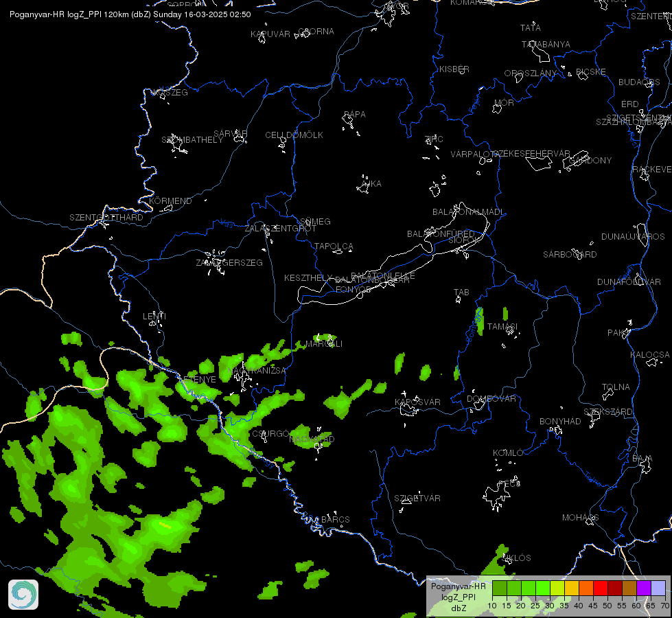This screenshot has height=618, width=672.
Task: Choose the yellow-green 30-35 dBZ legend swatch
Action: pos(557,588)
